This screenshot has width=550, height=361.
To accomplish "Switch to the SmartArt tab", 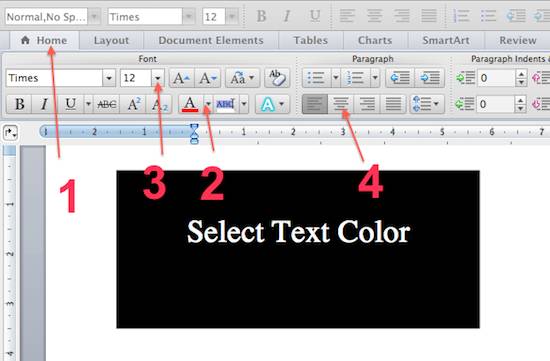I will coord(446,40).
